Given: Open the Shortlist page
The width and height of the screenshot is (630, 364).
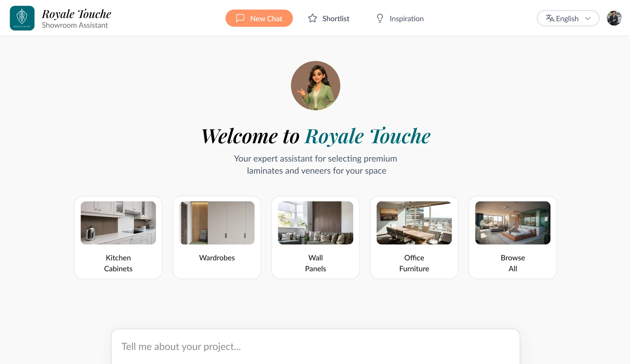Looking at the screenshot, I should (x=329, y=19).
